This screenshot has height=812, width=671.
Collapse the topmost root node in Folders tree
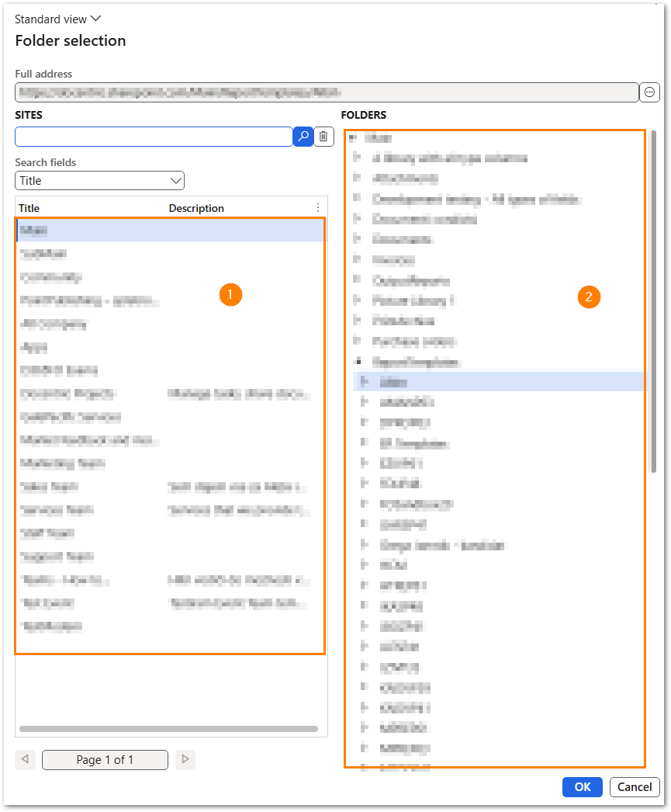tap(353, 138)
